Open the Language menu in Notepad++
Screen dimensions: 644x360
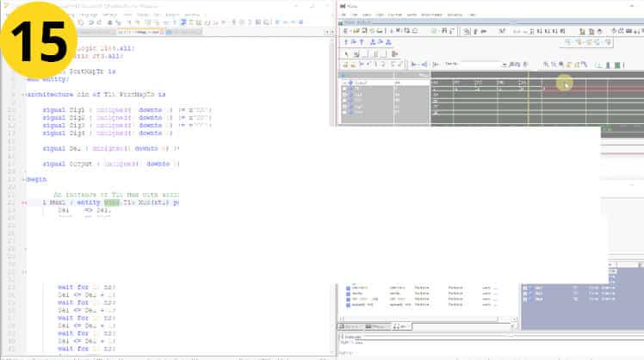click(x=89, y=15)
